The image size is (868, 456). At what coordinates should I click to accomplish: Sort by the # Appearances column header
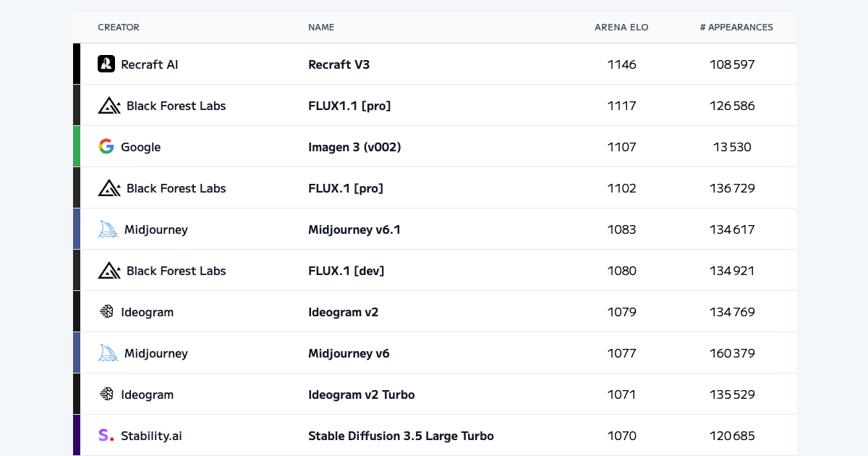click(736, 28)
